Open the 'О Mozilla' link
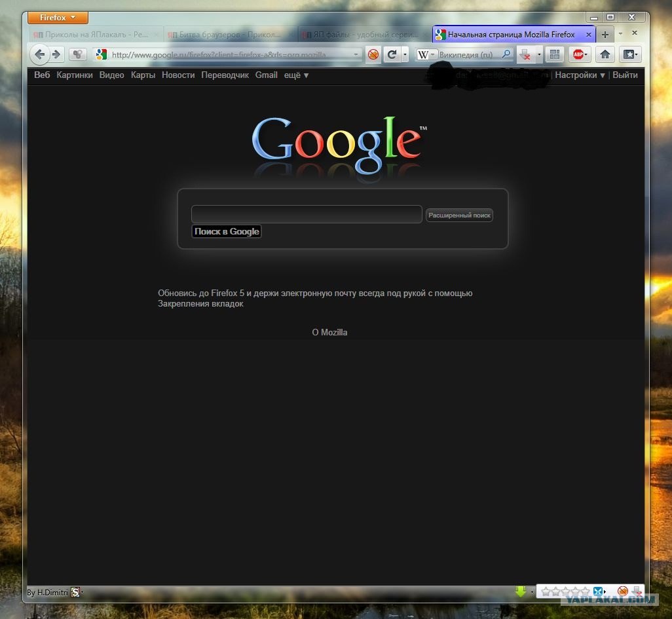 tap(329, 332)
